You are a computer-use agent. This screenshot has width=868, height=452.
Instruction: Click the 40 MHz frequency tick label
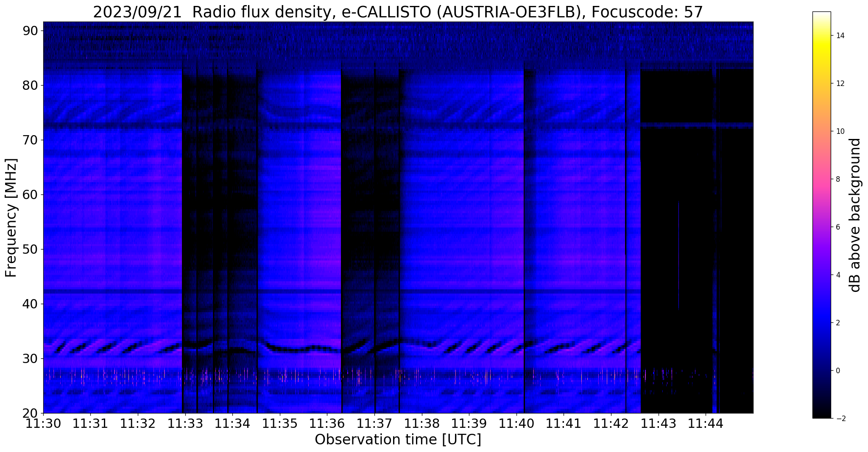pyautogui.click(x=30, y=304)
